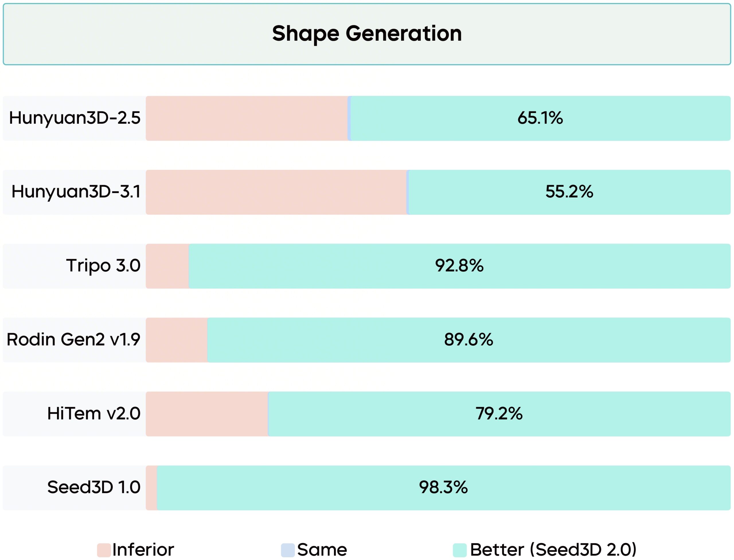This screenshot has width=734, height=560.
Task: Click the 79.2% bar value
Action: [499, 414]
